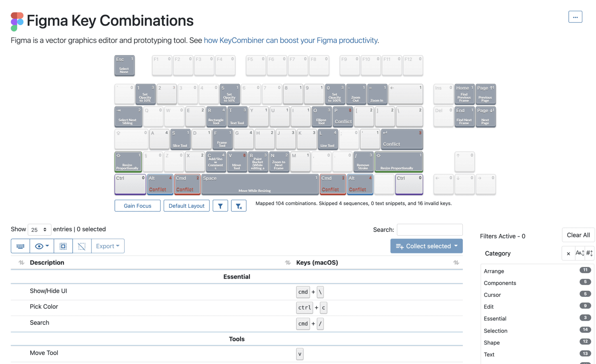
Task: Click the R key Rectangle Tool
Action: [x=216, y=117]
